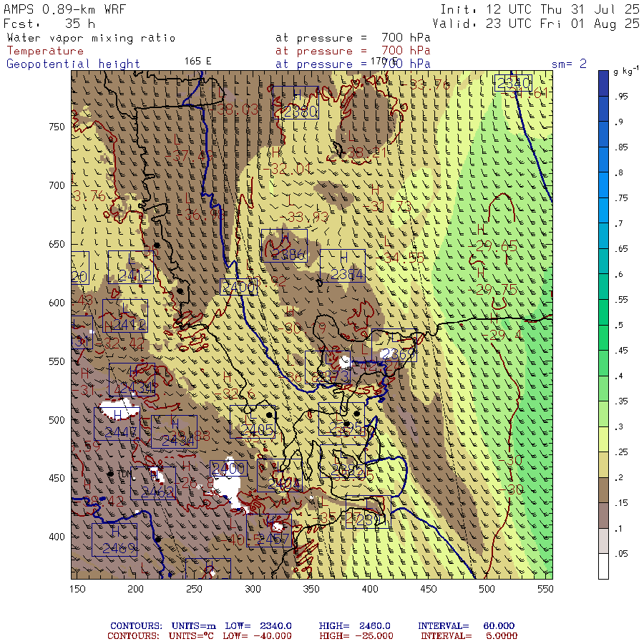
Task: Select the '-29.65' temperature high label
Action: 493,246
